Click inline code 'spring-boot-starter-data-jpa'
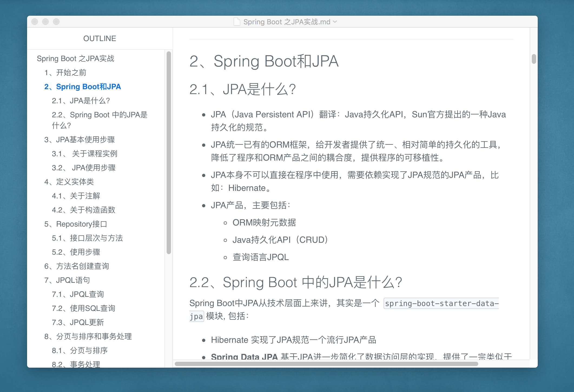This screenshot has width=574, height=392. [441, 303]
